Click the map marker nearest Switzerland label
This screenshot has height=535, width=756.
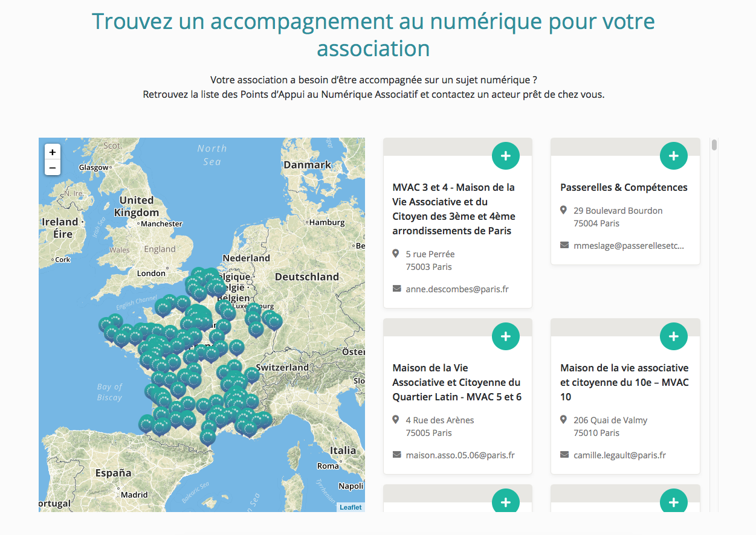(252, 375)
